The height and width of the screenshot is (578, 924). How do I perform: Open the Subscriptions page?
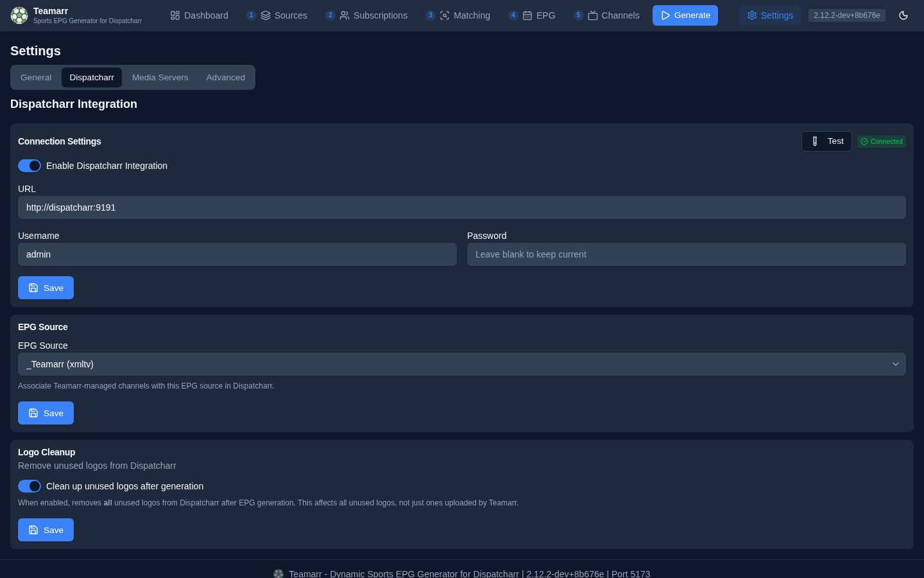366,15
